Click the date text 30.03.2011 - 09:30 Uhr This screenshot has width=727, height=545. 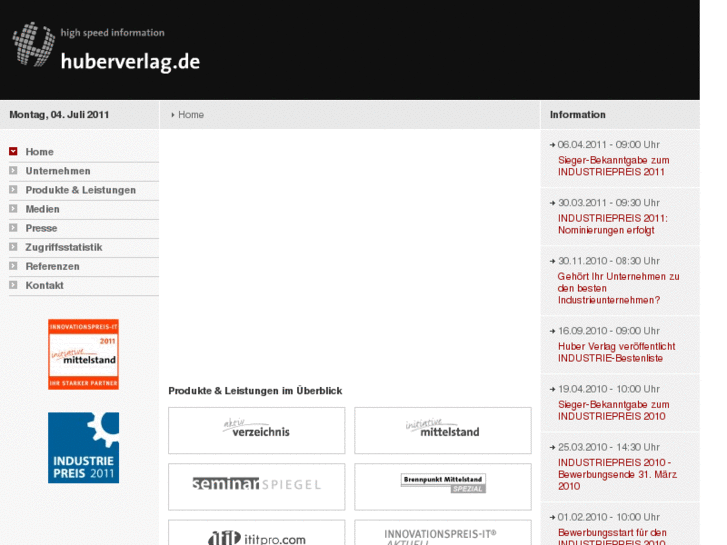pos(608,203)
